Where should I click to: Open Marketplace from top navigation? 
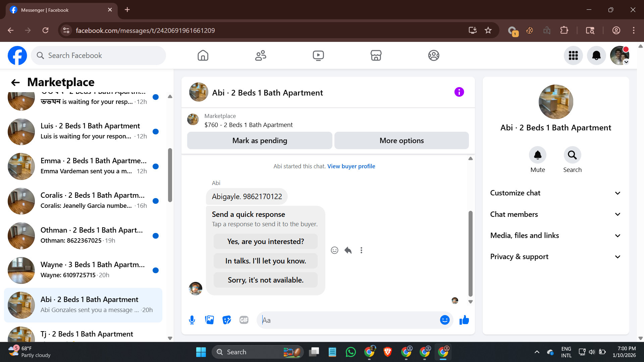(x=376, y=55)
